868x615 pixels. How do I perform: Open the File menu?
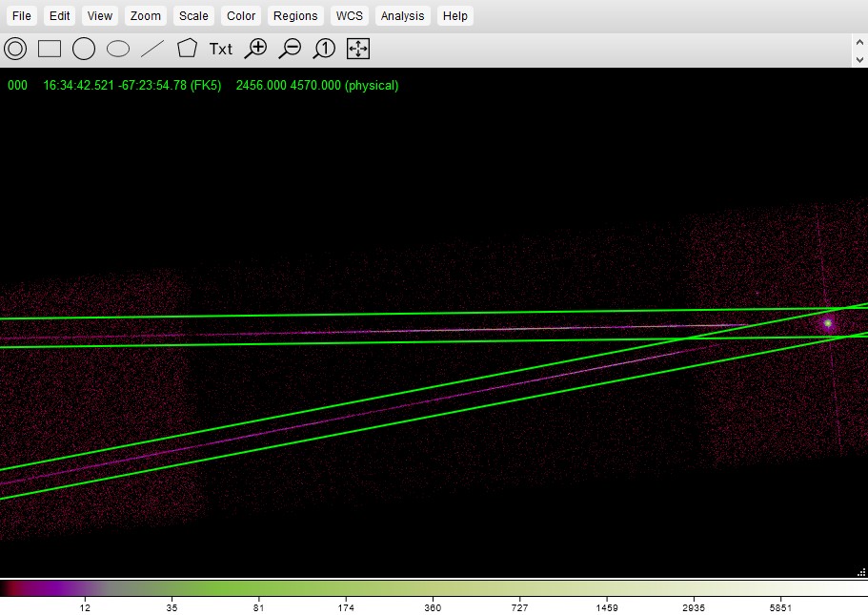point(21,16)
